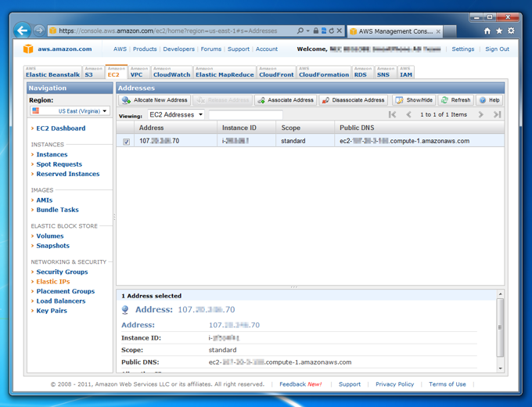Open Instances in navigation
532x407 pixels.
(52, 154)
